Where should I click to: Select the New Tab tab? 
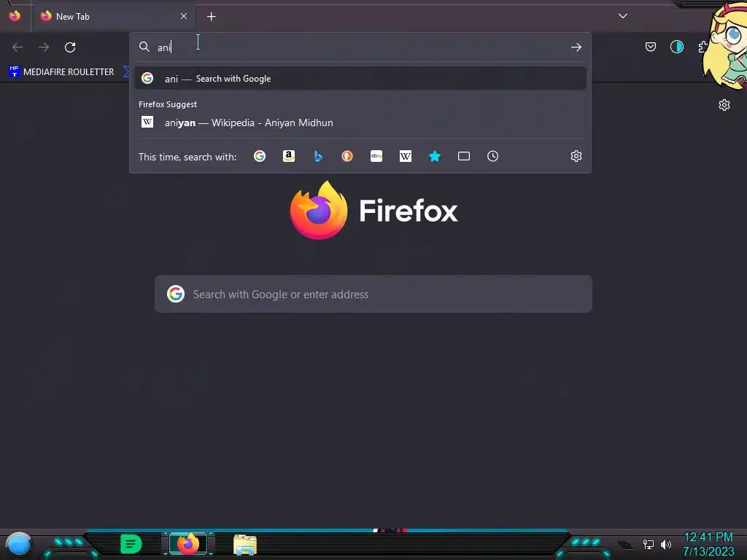click(x=115, y=17)
